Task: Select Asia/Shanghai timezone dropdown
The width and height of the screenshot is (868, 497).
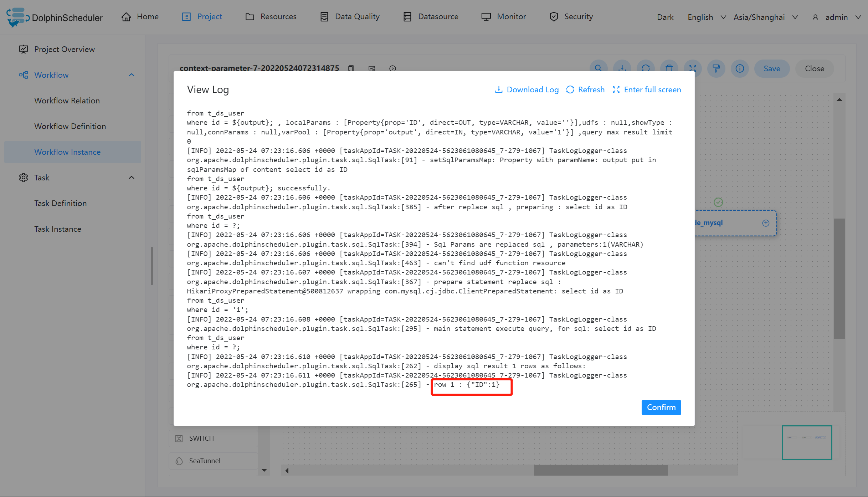Action: click(765, 16)
